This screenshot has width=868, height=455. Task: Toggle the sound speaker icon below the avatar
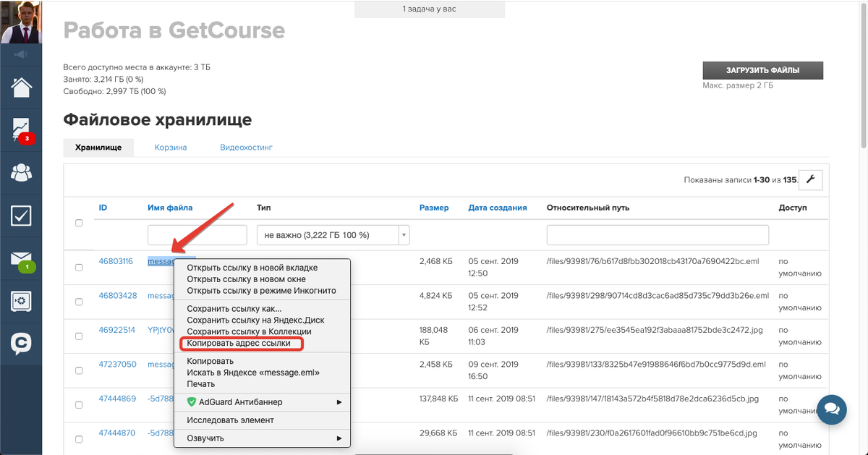[x=21, y=54]
